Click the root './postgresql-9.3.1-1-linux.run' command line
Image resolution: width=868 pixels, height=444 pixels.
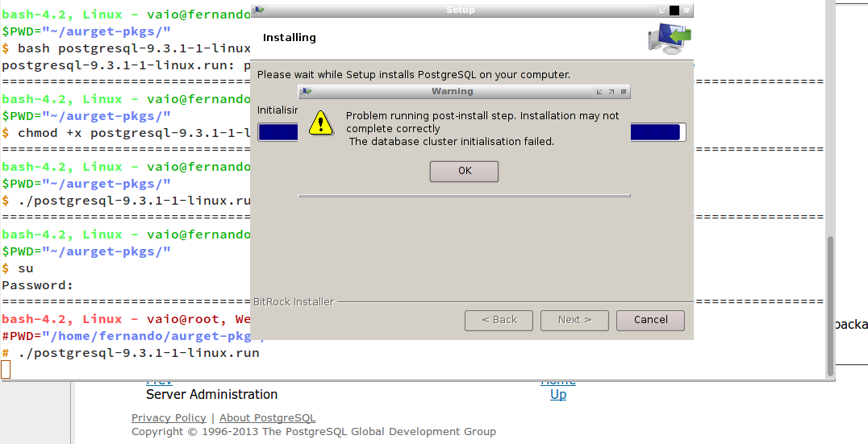click(131, 353)
